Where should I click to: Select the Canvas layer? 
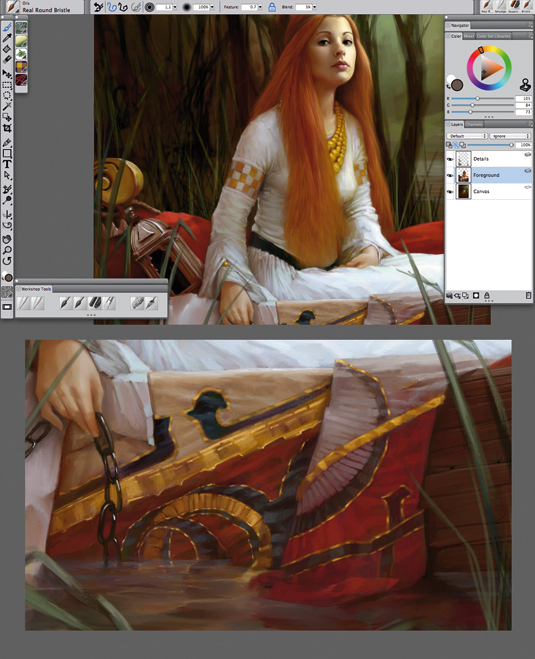489,191
